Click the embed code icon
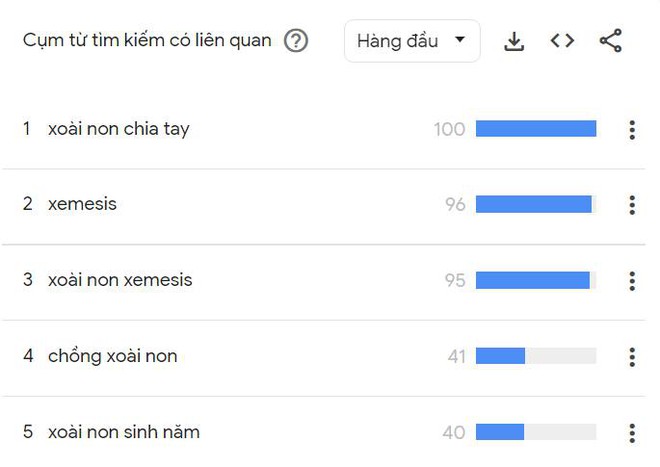 (562, 41)
